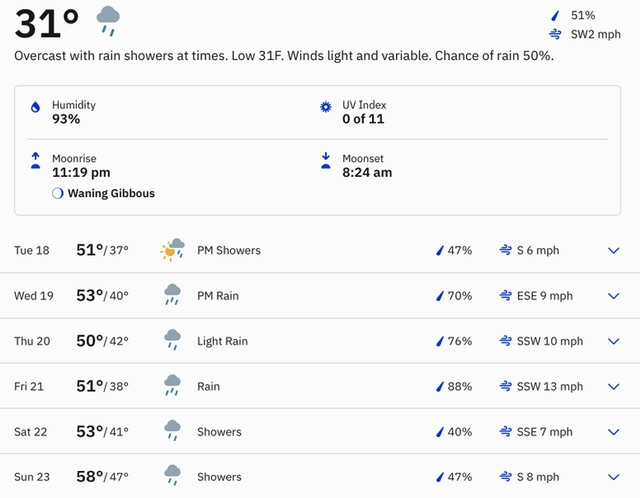The width and height of the screenshot is (640, 498).
Task: Click the UV Index sun icon
Action: point(326,107)
